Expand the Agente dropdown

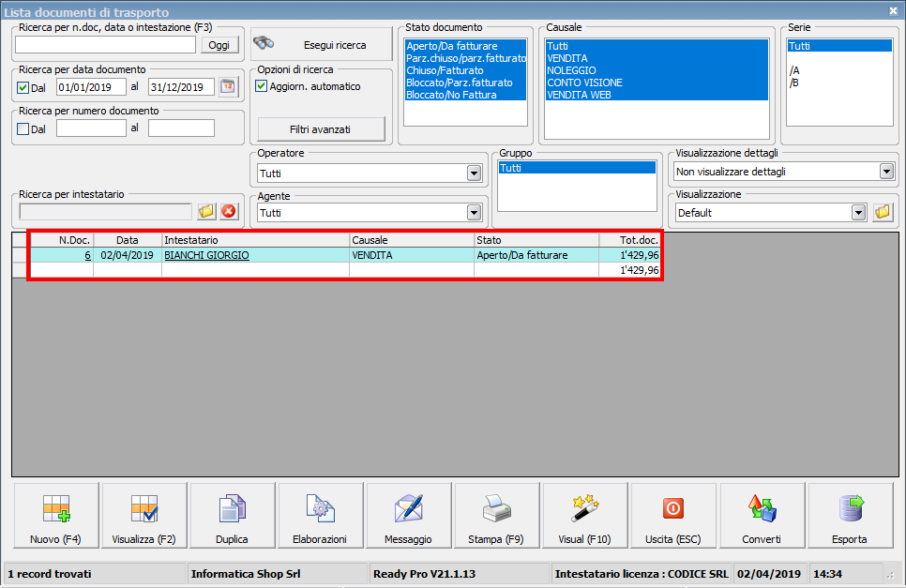point(474,213)
